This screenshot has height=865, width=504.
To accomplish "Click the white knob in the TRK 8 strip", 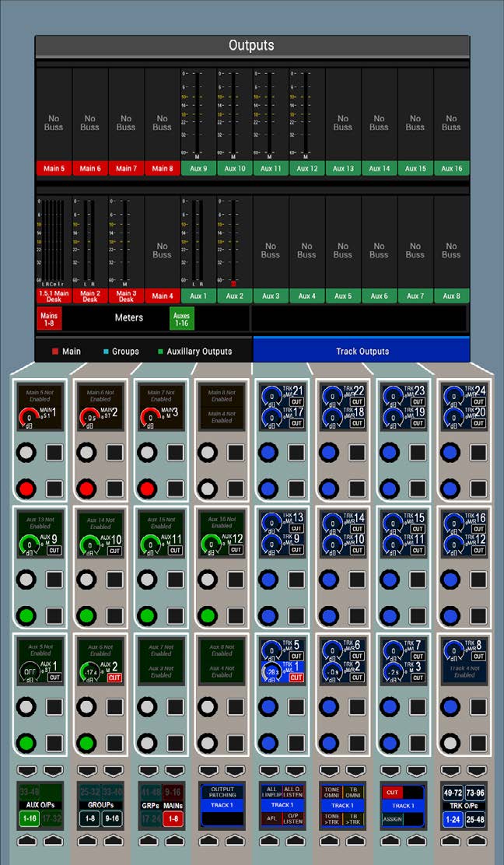I will pos(450,743).
